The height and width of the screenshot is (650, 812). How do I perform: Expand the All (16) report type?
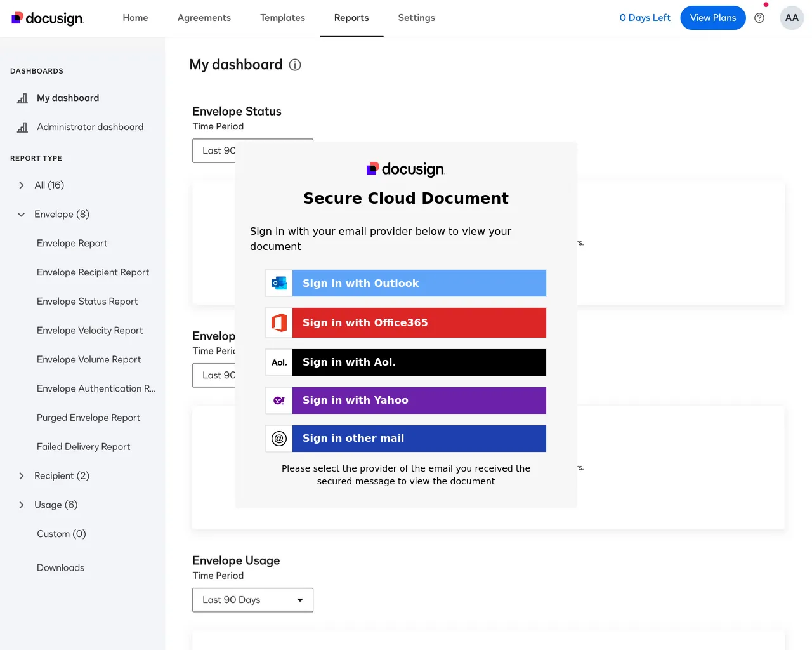coord(22,185)
